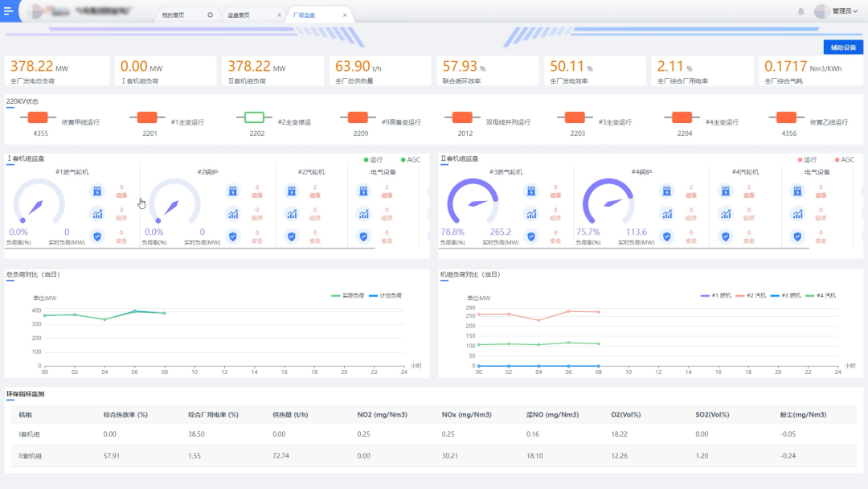Toggle the #2 汽机 legend series

751,296
